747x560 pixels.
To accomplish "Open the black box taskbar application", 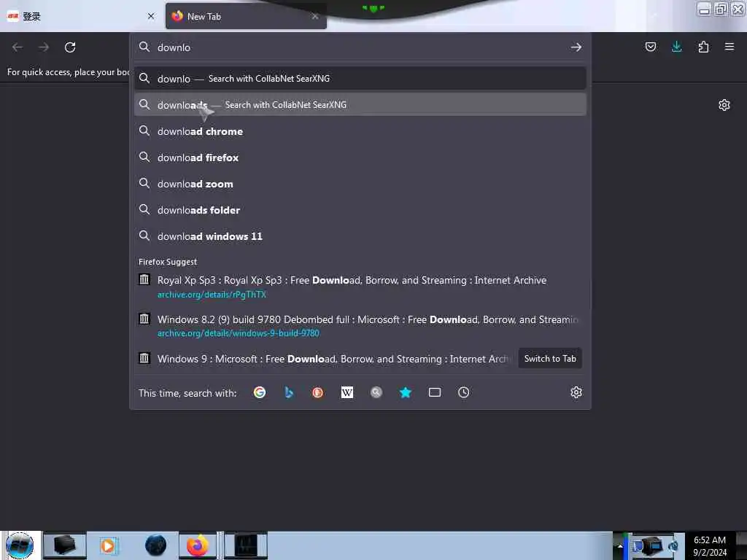I will (65, 545).
